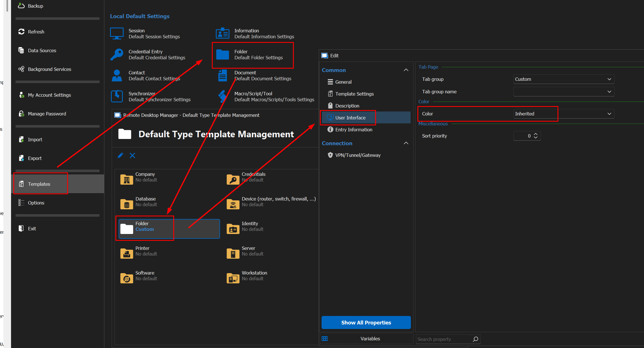Click the Exit door icon
The width and height of the screenshot is (644, 348).
click(x=21, y=228)
